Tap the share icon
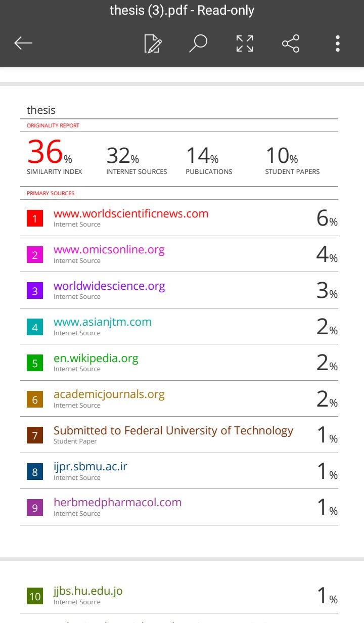This screenshot has width=364, height=623. tap(291, 43)
